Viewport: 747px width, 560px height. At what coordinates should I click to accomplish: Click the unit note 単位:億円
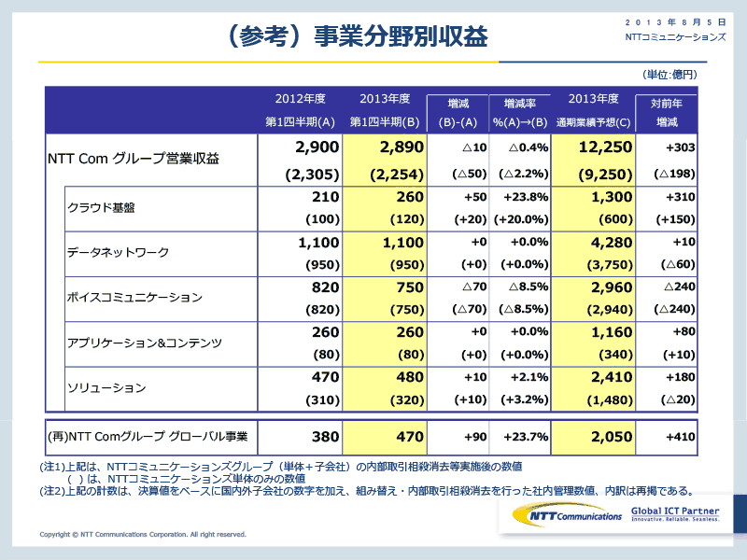pos(669,75)
